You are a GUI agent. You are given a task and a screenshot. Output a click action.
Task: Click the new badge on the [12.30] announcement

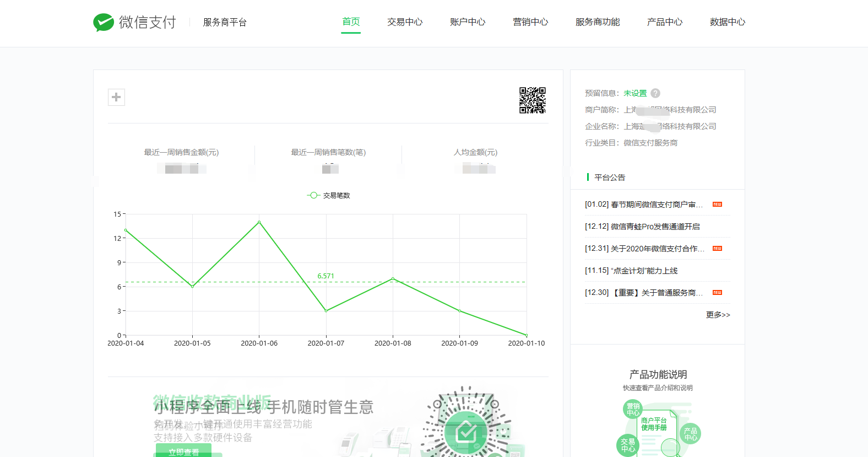coord(717,293)
